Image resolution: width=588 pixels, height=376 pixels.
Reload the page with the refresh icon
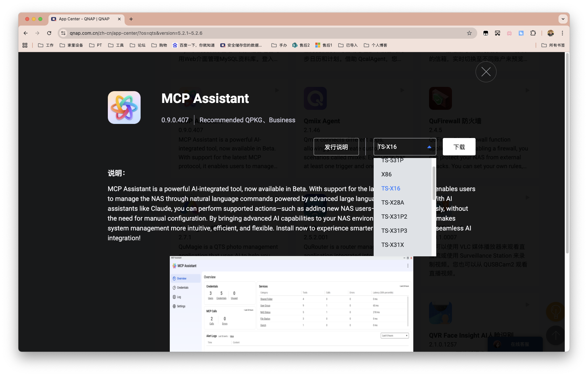(49, 33)
